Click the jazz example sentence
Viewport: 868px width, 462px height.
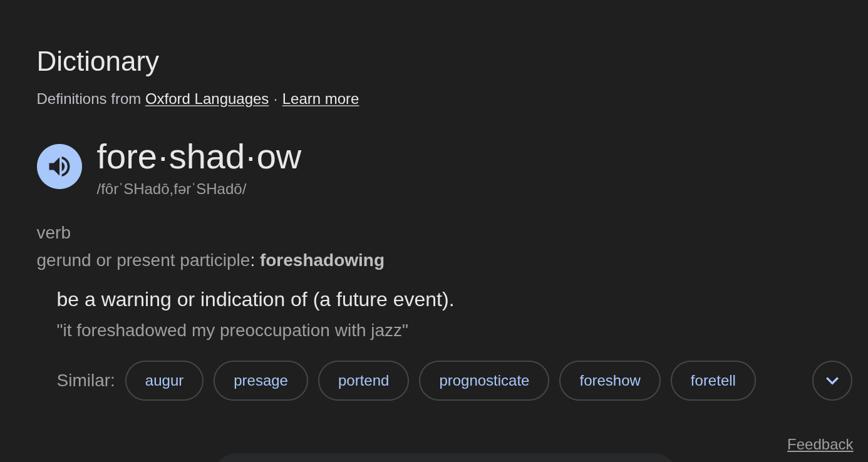pyautogui.click(x=232, y=331)
